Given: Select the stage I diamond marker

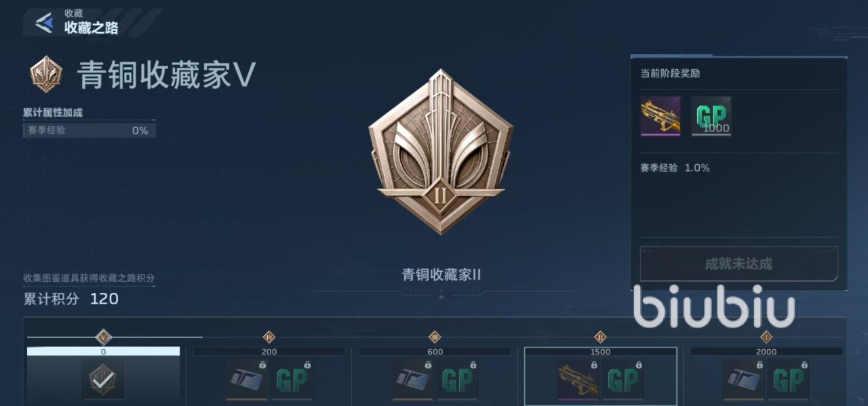Looking at the screenshot, I should (766, 337).
